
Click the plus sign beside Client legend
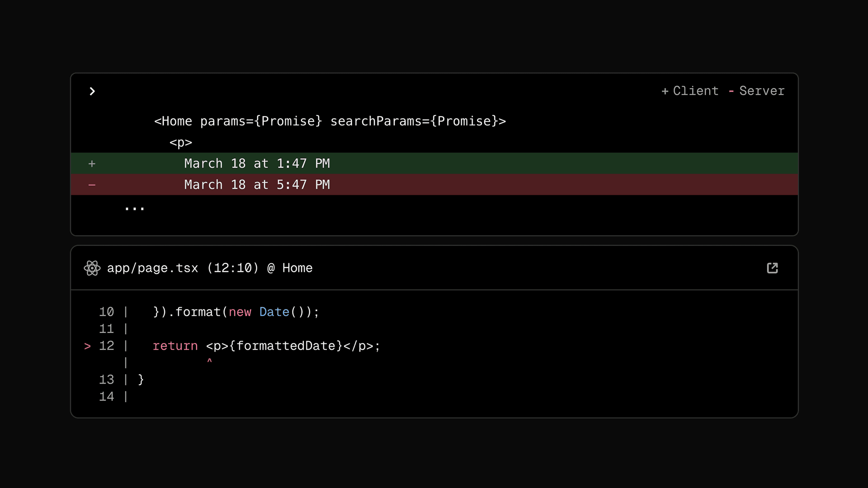pyautogui.click(x=665, y=91)
